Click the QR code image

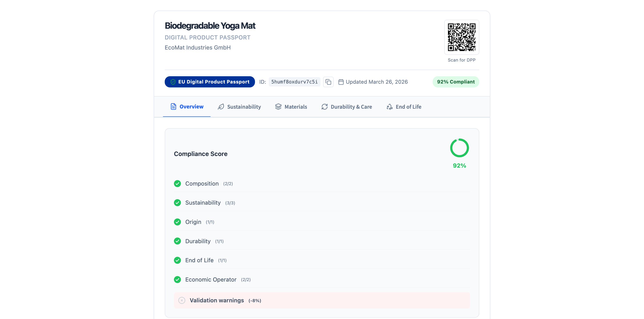click(x=462, y=37)
